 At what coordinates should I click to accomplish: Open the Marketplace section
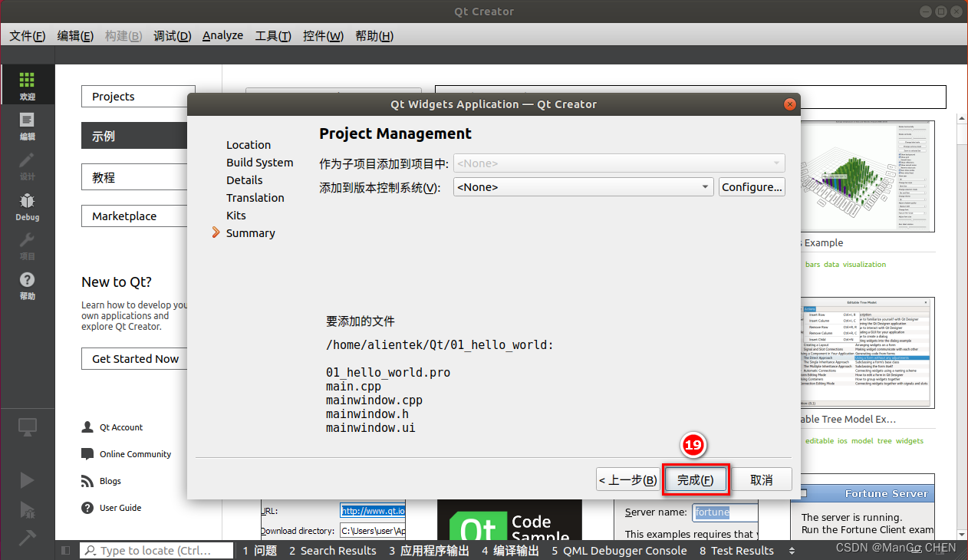[135, 216]
